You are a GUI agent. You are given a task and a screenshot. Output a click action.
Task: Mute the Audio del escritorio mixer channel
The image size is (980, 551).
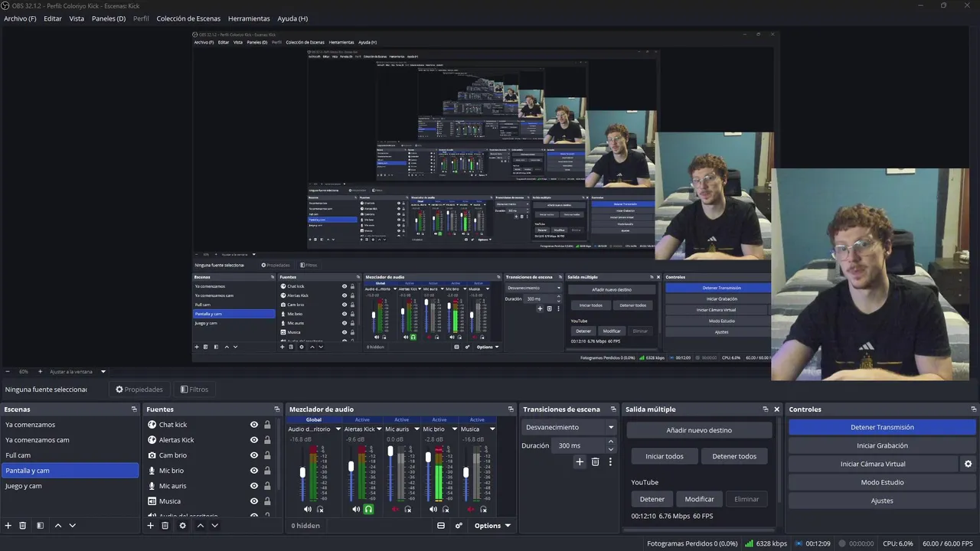[307, 509]
